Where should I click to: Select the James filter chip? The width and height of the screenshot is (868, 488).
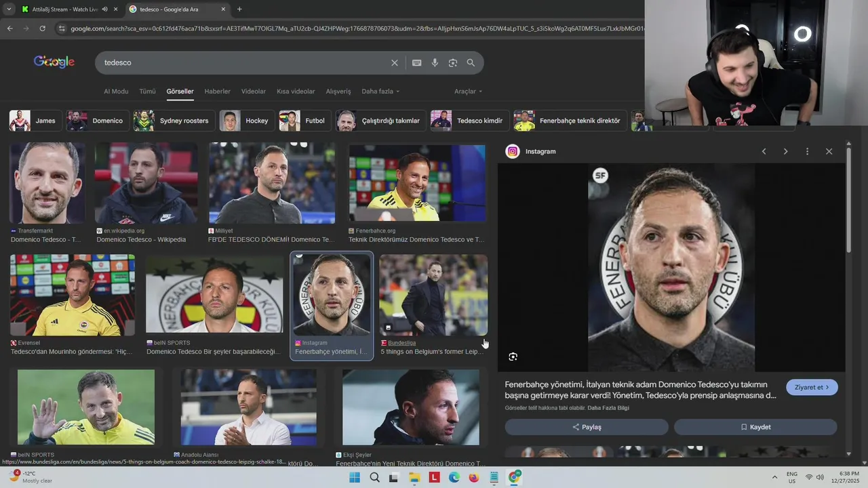coord(35,121)
